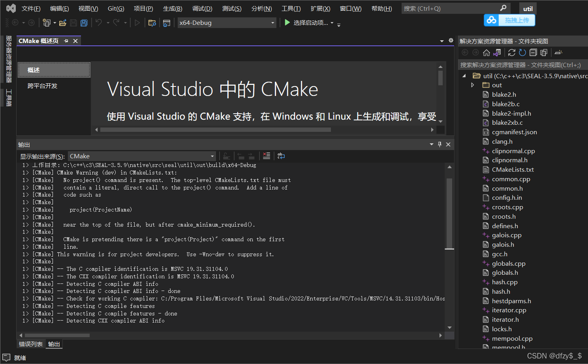Click the Show All Files icon
588x364 pixels.
544,53
